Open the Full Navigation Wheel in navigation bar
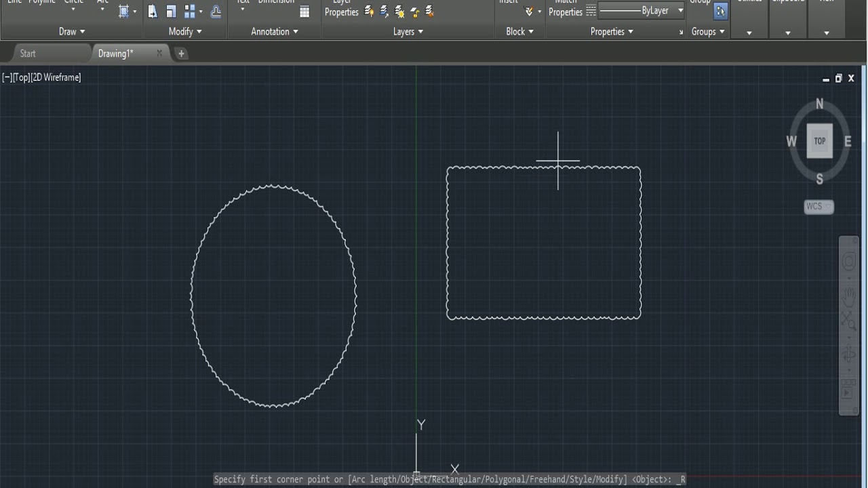The height and width of the screenshot is (488, 868). (849, 263)
